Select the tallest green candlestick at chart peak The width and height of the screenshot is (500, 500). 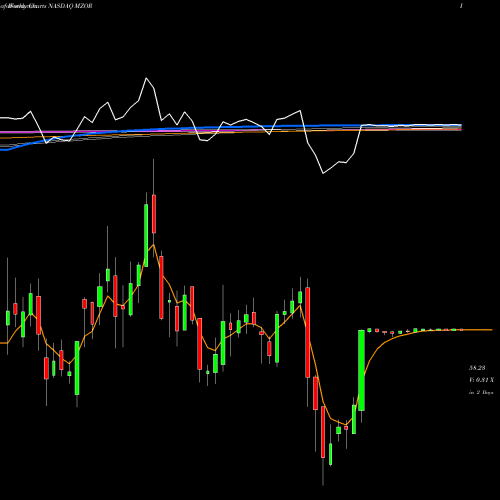tap(146, 235)
